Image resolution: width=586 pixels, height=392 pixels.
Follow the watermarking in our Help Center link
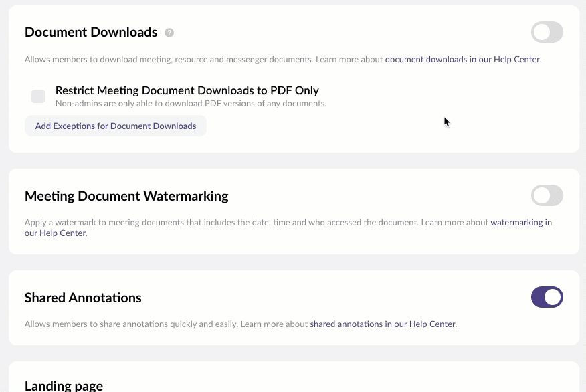(x=520, y=222)
